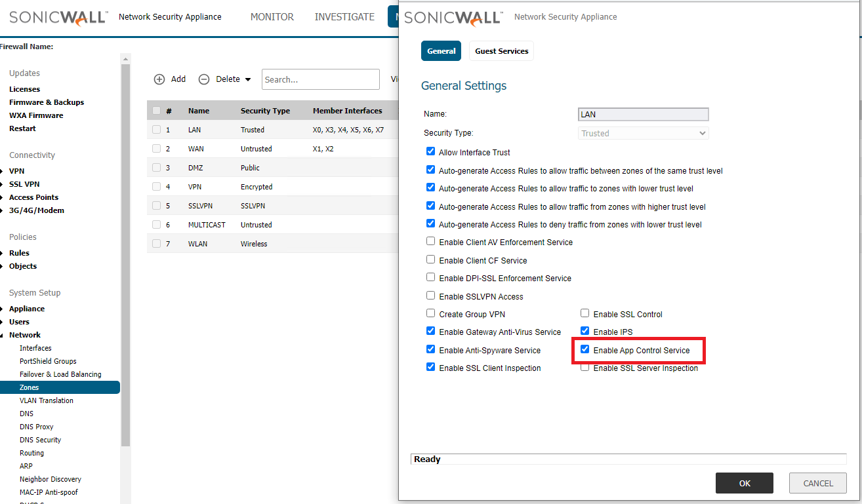Open Restart in sidebar
This screenshot has height=504, width=862.
(22, 128)
